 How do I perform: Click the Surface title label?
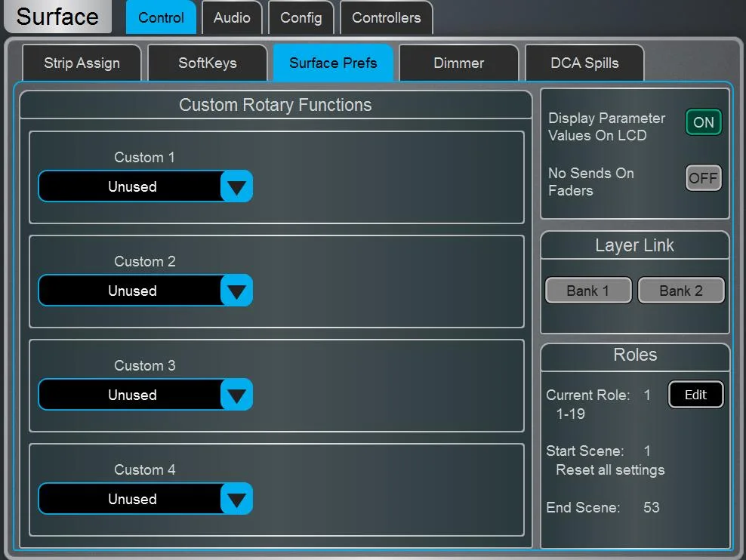[57, 17]
